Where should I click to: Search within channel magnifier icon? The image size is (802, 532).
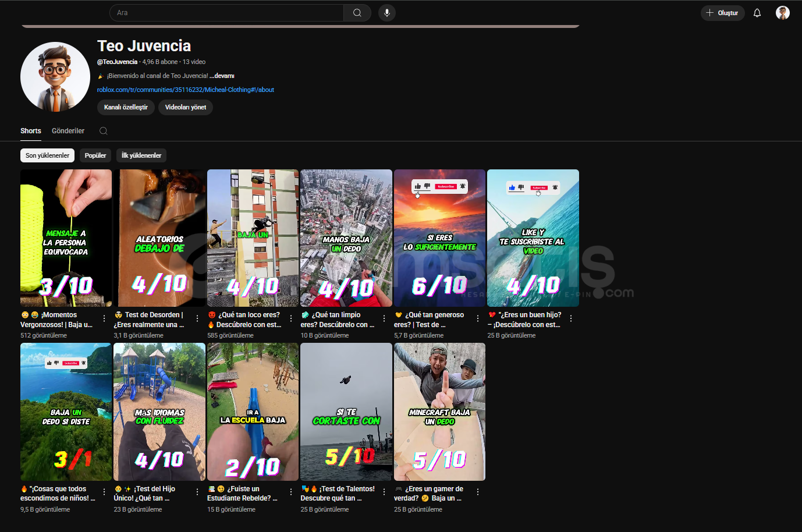click(x=104, y=131)
